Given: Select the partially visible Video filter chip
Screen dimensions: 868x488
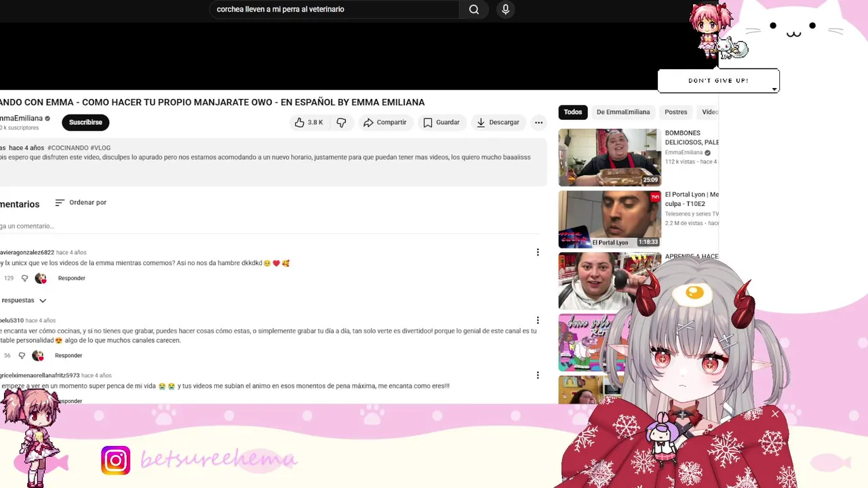Looking at the screenshot, I should [709, 113].
